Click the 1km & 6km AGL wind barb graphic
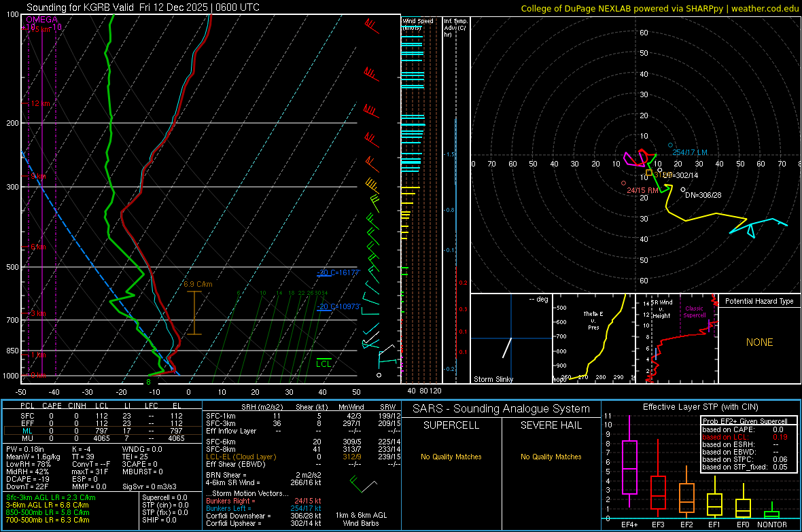This screenshot has height=532, width=802. [x=363, y=484]
